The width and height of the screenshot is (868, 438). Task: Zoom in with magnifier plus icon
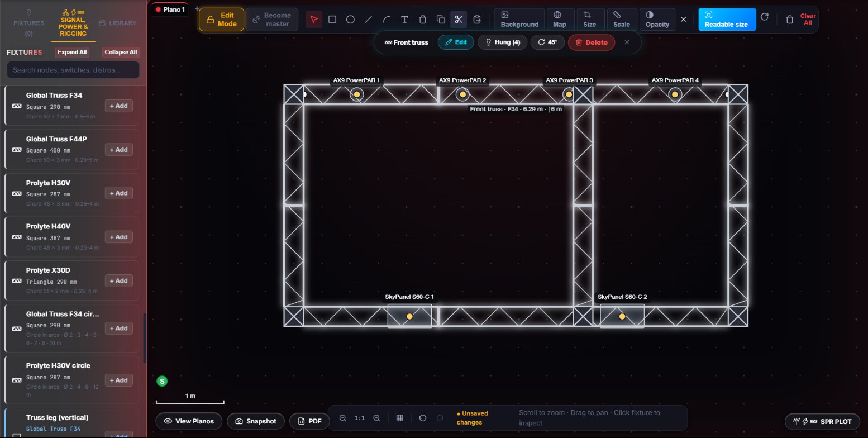(x=376, y=418)
